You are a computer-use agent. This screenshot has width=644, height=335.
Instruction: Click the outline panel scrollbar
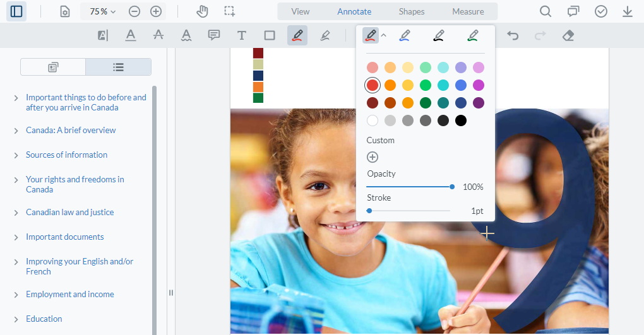tap(155, 210)
